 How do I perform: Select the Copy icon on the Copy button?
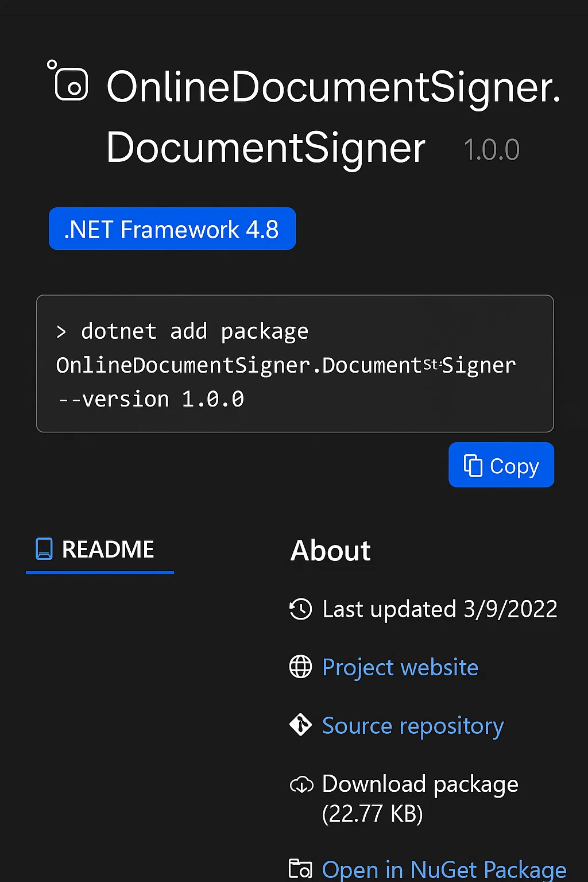pyautogui.click(x=473, y=465)
